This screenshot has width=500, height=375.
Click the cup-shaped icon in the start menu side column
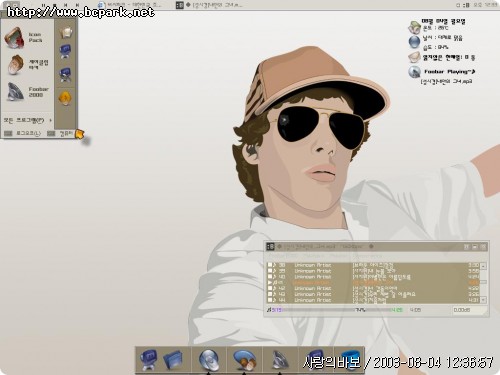coord(66,32)
